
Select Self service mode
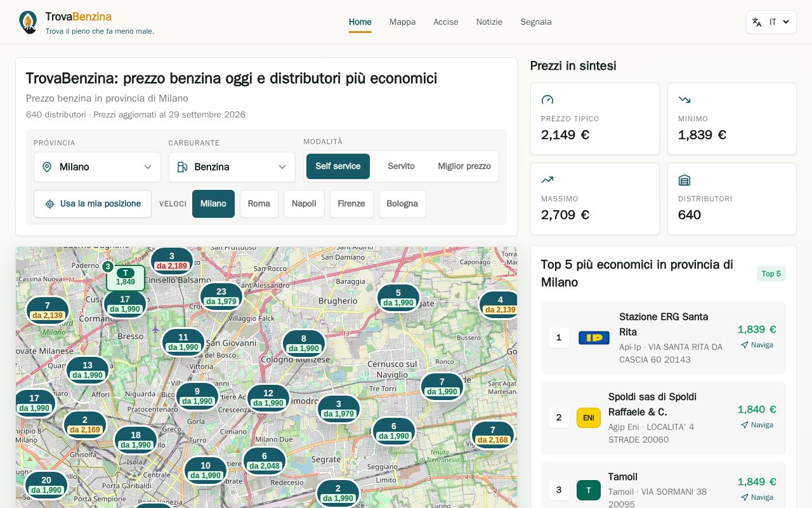(338, 166)
